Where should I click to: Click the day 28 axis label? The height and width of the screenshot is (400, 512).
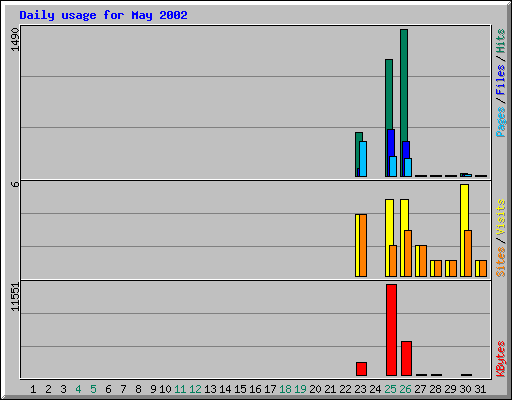[x=435, y=389]
